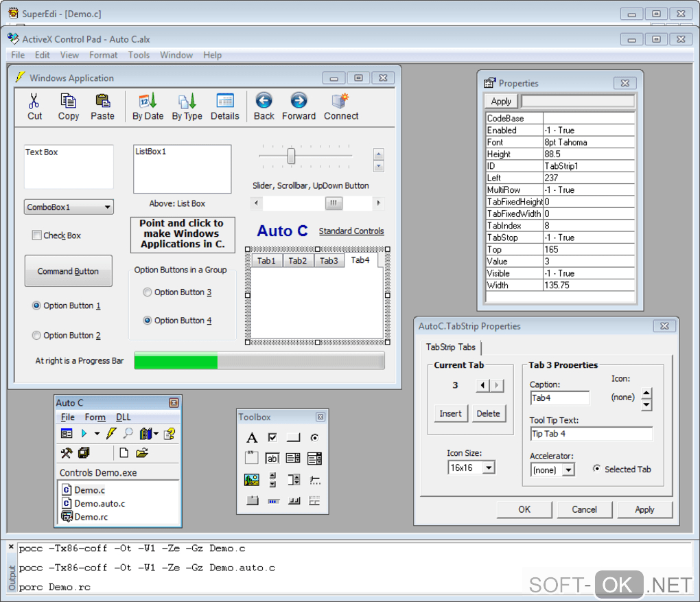Click the magnifier icon in Auto C toolbar

coord(128,434)
